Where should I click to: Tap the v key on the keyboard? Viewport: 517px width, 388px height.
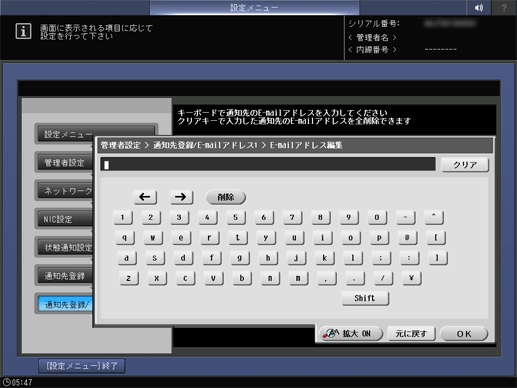pyautogui.click(x=213, y=278)
